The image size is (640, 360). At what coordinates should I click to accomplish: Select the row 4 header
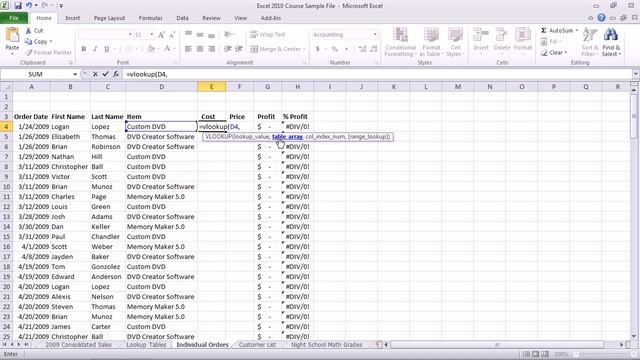coord(6,127)
